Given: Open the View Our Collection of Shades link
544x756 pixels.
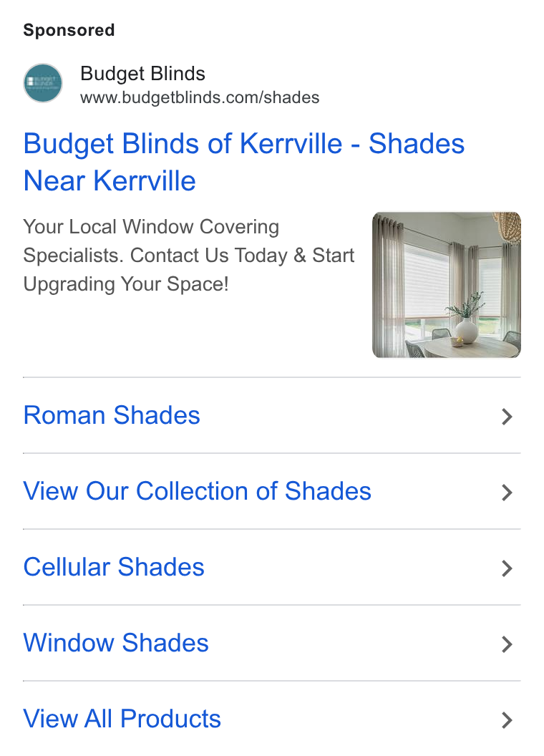Looking at the screenshot, I should click(198, 491).
